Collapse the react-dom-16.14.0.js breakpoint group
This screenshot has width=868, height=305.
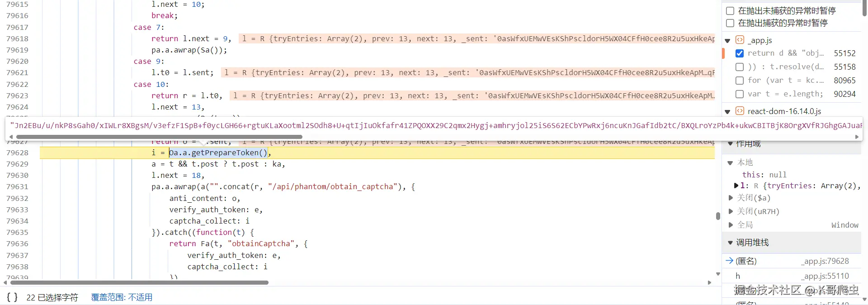point(727,111)
